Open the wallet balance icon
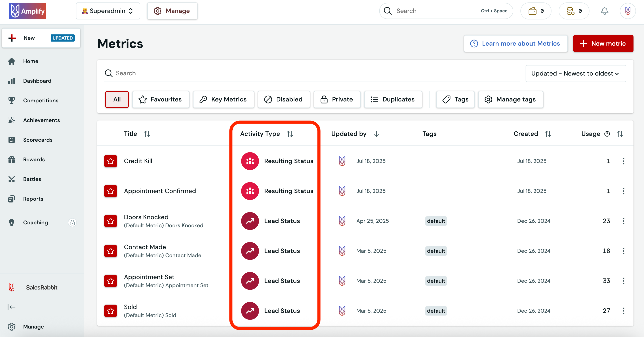This screenshot has width=644, height=337. 536,11
